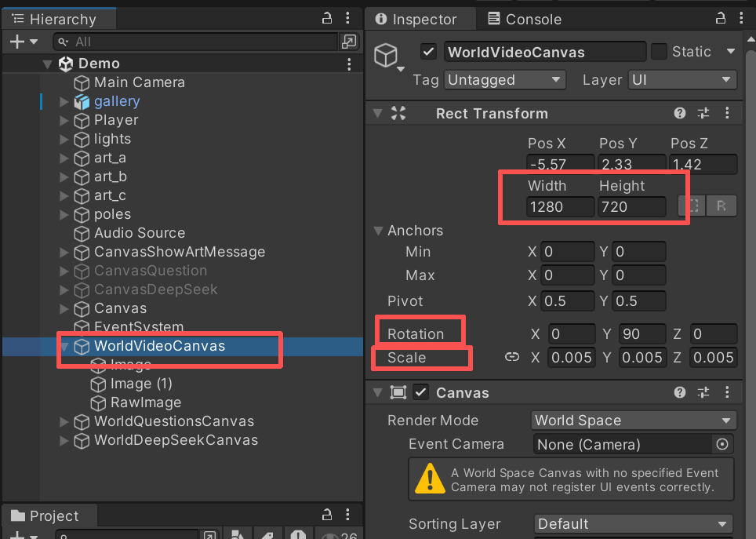Open the Tag dropdown showing Untagged
Image resolution: width=756 pixels, height=539 pixels.
pyautogui.click(x=505, y=79)
